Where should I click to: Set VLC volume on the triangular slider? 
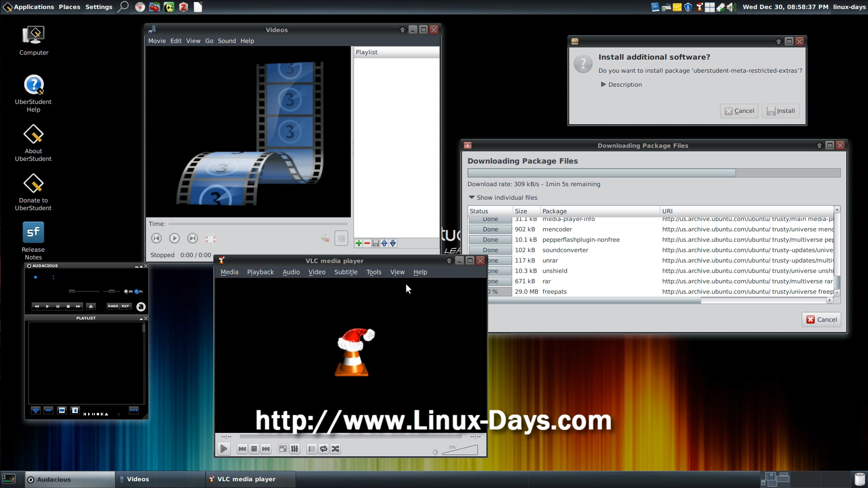pyautogui.click(x=459, y=450)
